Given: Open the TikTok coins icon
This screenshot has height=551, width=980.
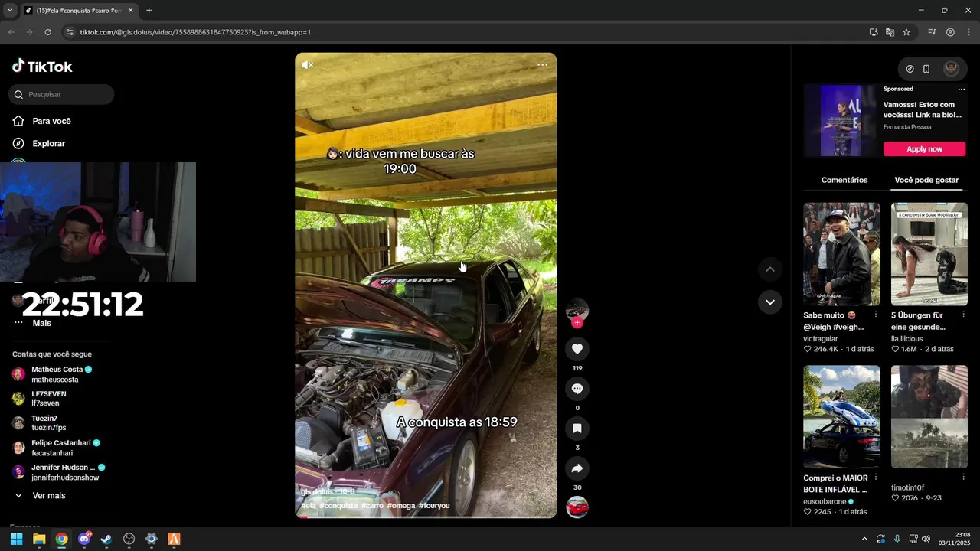Looking at the screenshot, I should pos(910,69).
